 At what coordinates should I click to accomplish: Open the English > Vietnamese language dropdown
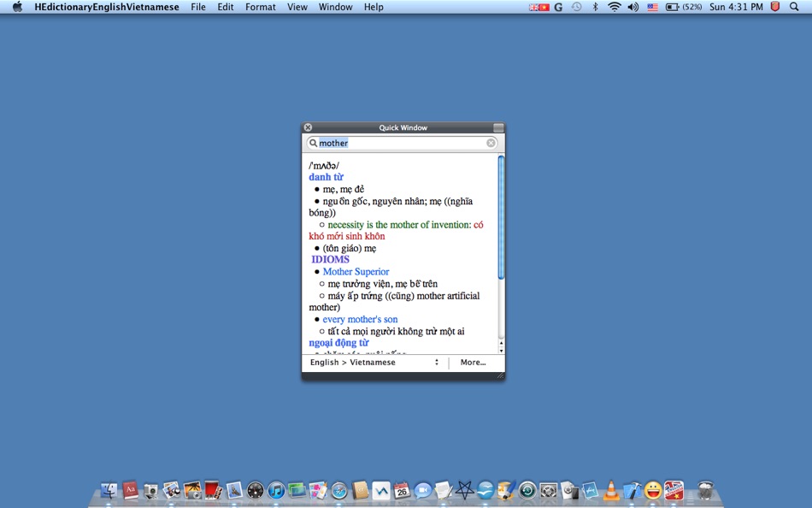(375, 363)
